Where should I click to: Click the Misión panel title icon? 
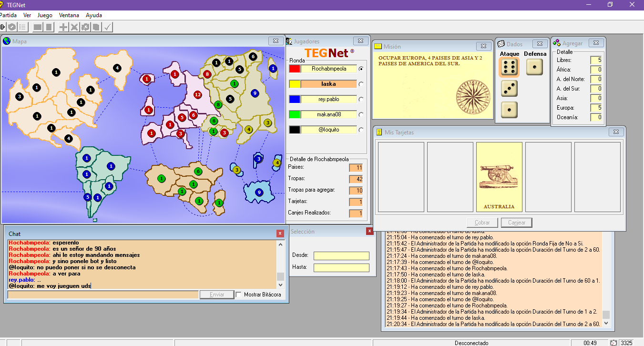pos(378,46)
